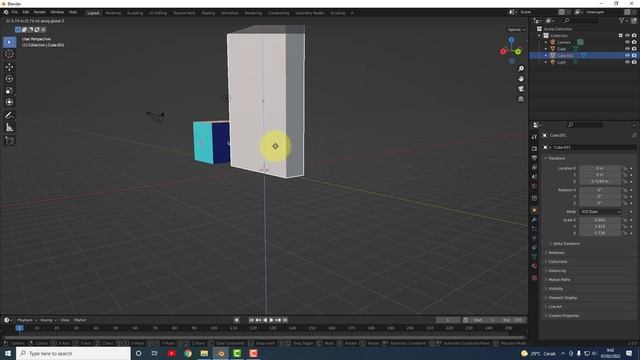The image size is (640, 360).
Task: Select the Rotate tool
Action: pos(9,79)
